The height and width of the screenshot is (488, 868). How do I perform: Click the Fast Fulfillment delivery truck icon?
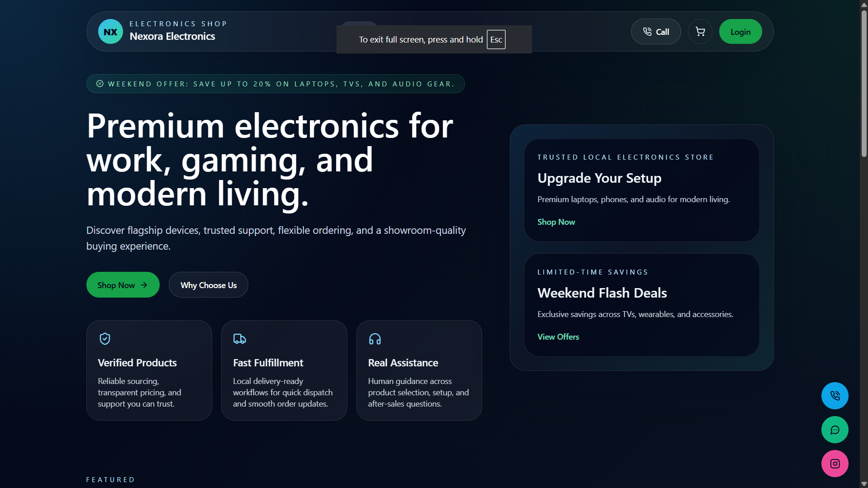click(x=239, y=338)
